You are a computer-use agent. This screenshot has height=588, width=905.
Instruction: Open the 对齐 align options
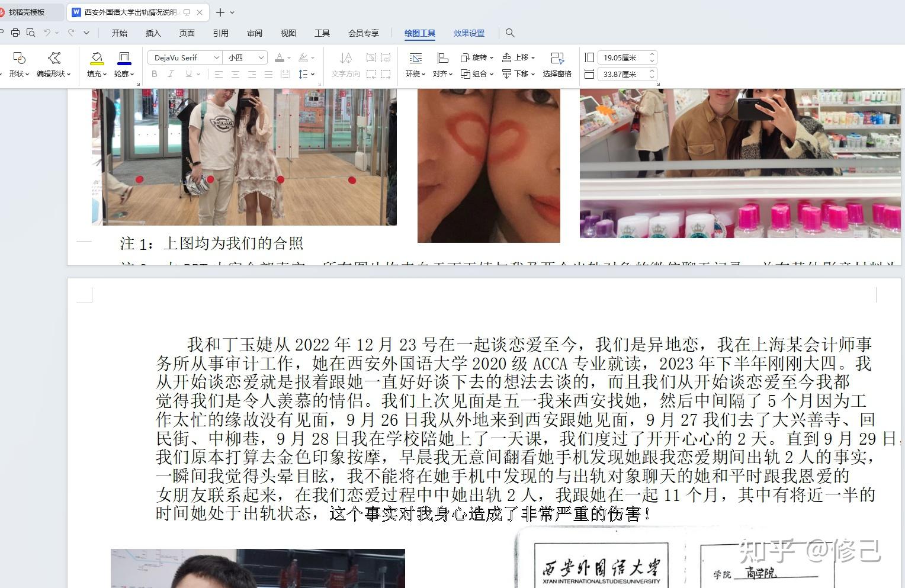click(442, 64)
